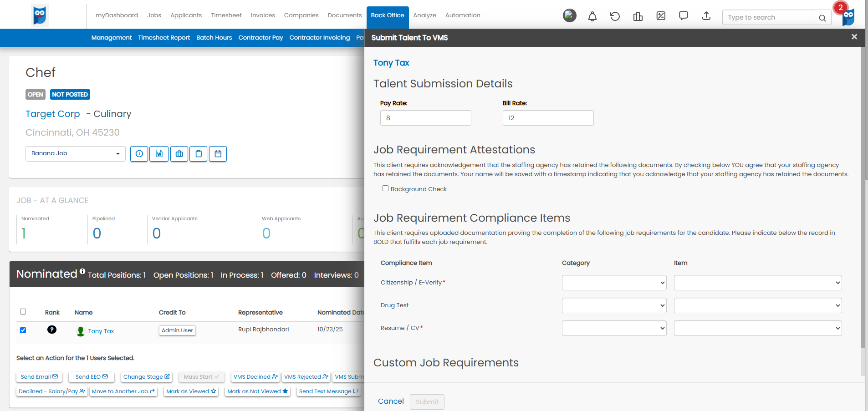Click the percent tag icon in header
The width and height of the screenshot is (868, 411).
click(661, 16)
